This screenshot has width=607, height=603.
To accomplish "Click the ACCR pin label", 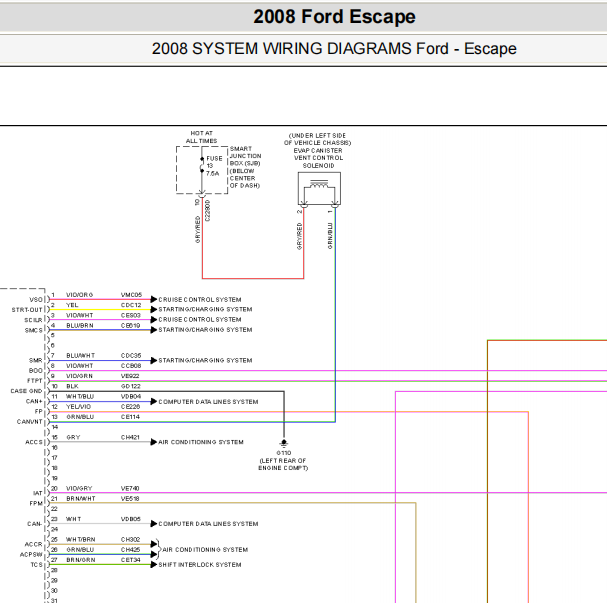I will 34,545.
